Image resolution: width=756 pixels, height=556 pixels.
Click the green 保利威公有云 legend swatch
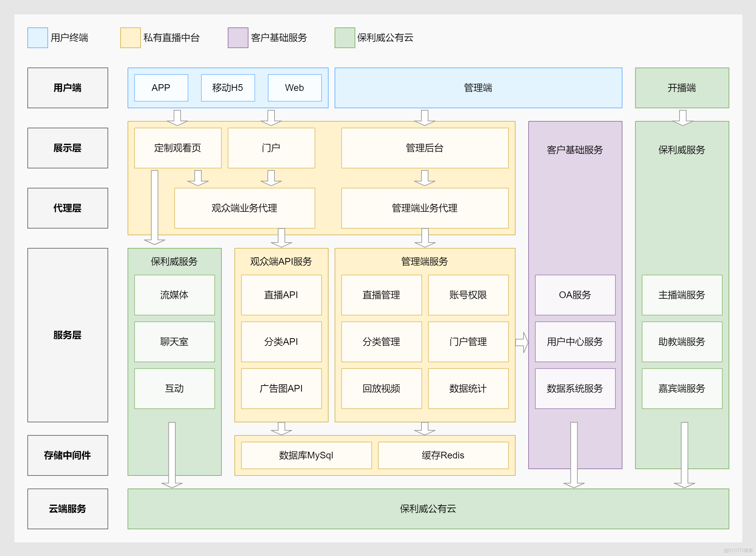pyautogui.click(x=345, y=38)
